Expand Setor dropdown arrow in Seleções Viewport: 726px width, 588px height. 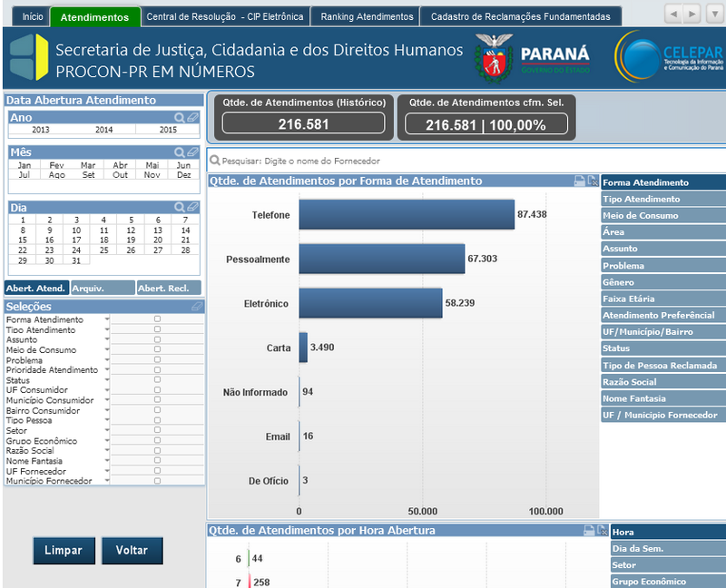click(x=107, y=430)
